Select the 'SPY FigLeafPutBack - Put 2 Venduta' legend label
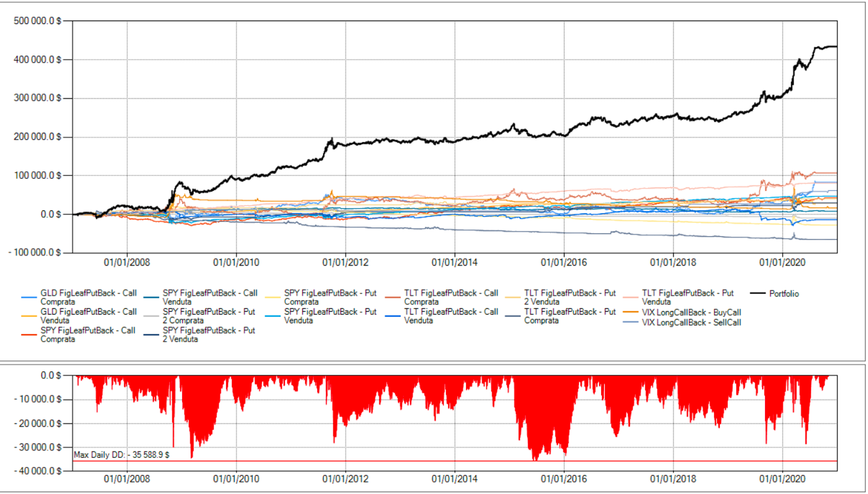Viewport: 868px width, 494px height. [208, 335]
